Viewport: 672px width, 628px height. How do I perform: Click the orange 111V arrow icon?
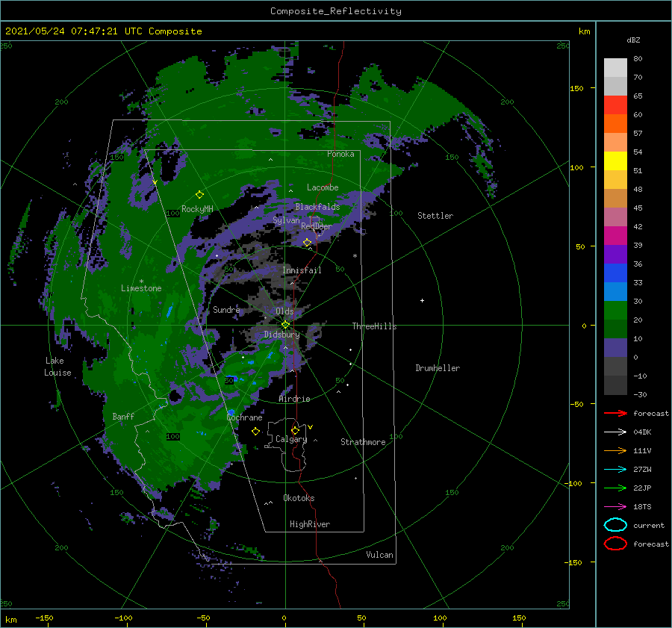tap(615, 450)
